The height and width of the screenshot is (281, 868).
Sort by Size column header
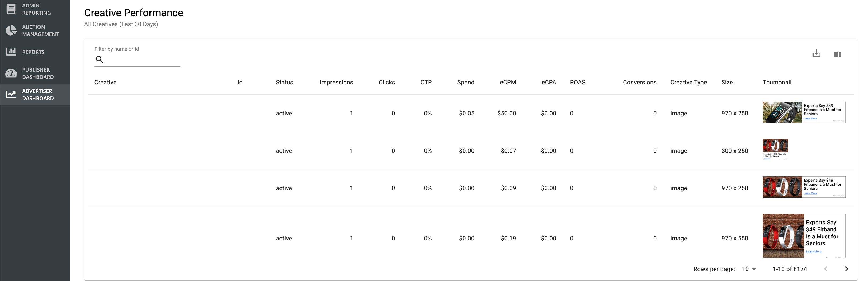727,82
